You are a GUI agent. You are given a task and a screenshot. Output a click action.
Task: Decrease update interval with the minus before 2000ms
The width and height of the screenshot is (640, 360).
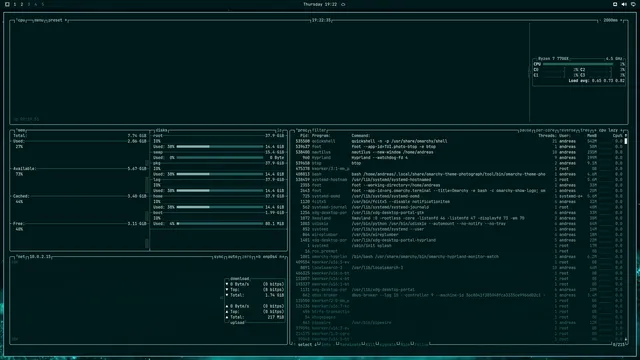(x=600, y=20)
